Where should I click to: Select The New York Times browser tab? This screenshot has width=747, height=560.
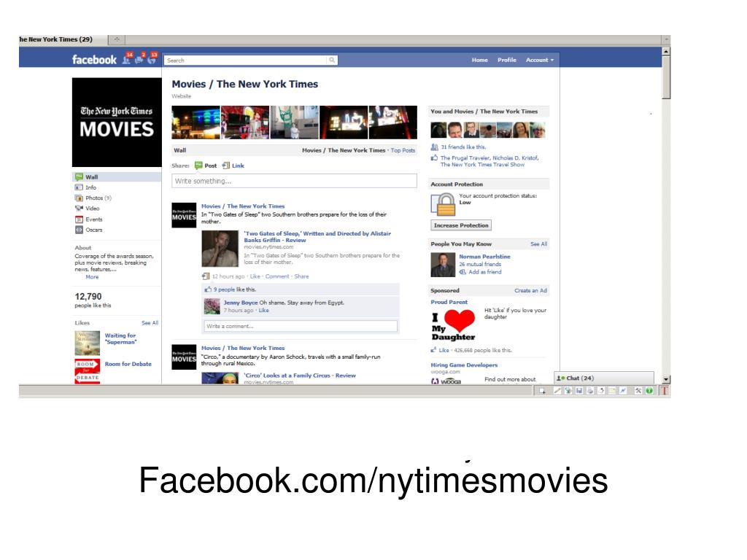(x=63, y=39)
